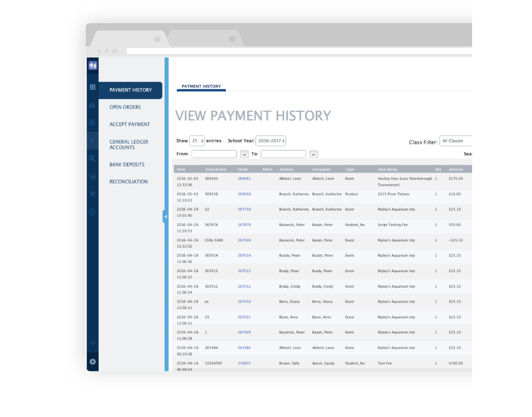The height and width of the screenshot is (417, 532).
Task: Click the browser forward arrow
Action: (x=107, y=51)
